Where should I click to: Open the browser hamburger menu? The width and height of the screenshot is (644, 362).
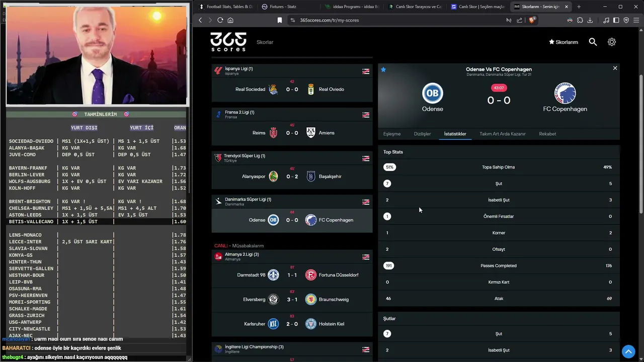pos(636,20)
